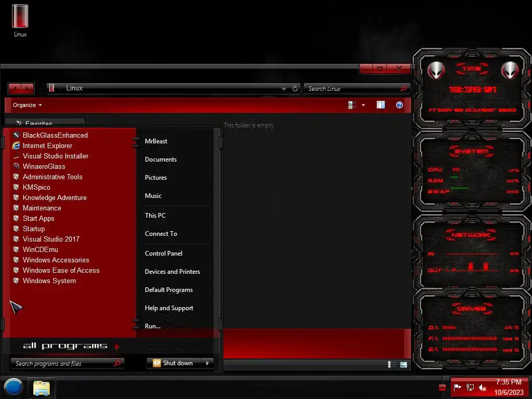This screenshot has height=399, width=532.
Task: Click the Forward arrow in the Explorer window
Action: (x=28, y=88)
